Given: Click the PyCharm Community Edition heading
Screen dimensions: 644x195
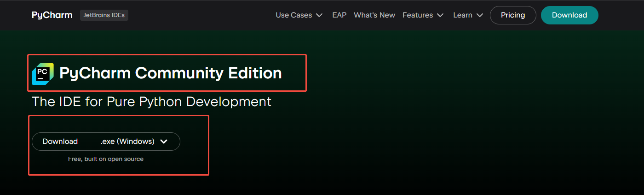Looking at the screenshot, I should click(171, 73).
